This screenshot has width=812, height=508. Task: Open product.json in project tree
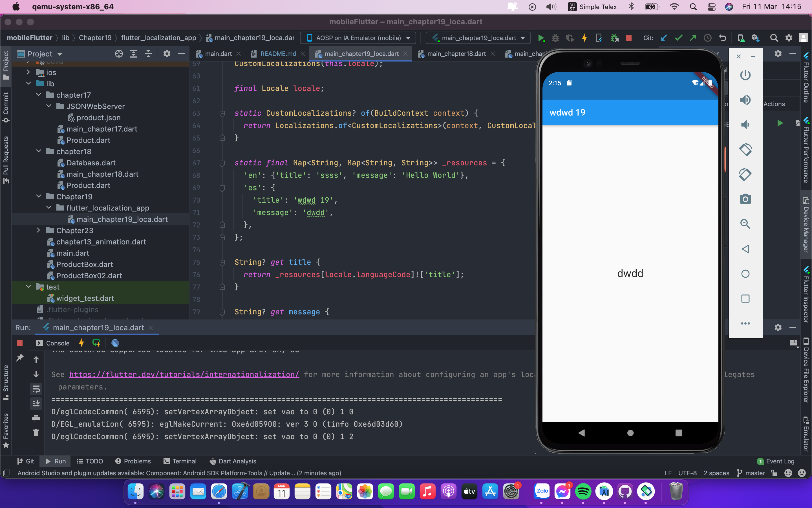(98, 117)
